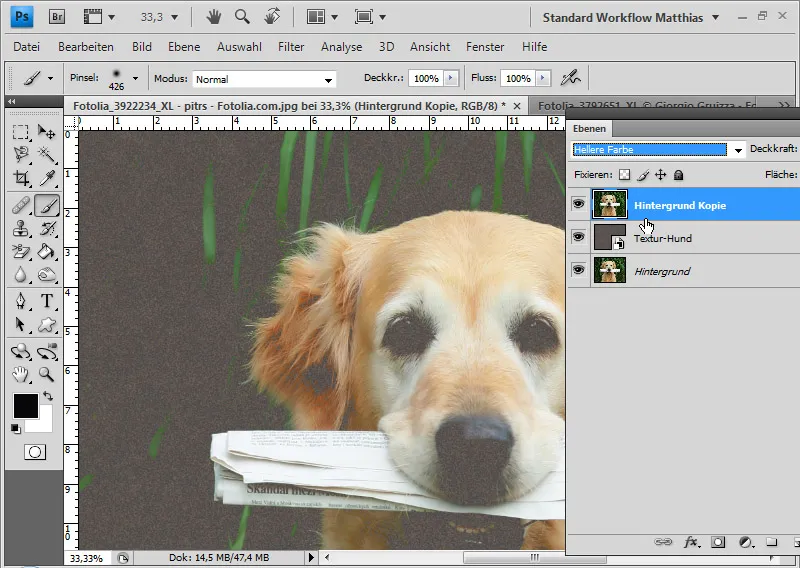
Task: Click the Rotate View tool in application bar
Action: 272,17
